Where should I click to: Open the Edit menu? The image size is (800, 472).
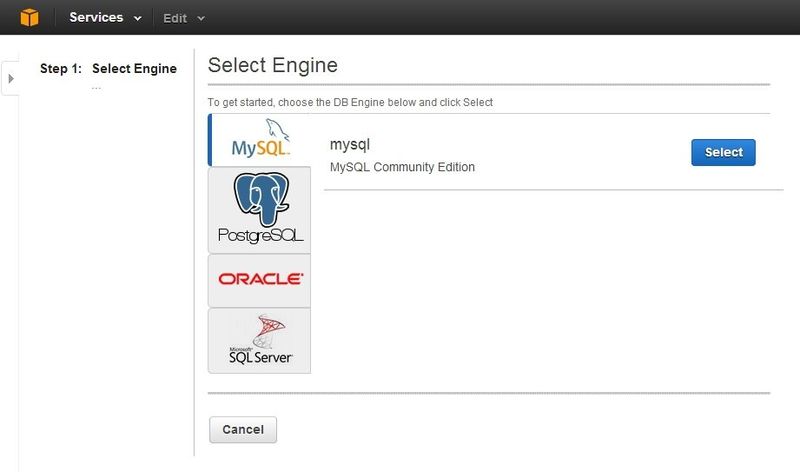[184, 18]
